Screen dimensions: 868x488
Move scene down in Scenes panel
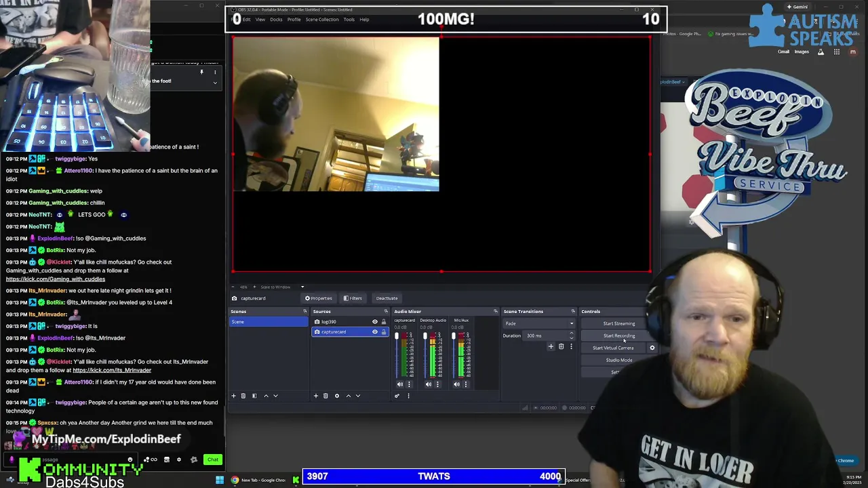[x=275, y=396]
